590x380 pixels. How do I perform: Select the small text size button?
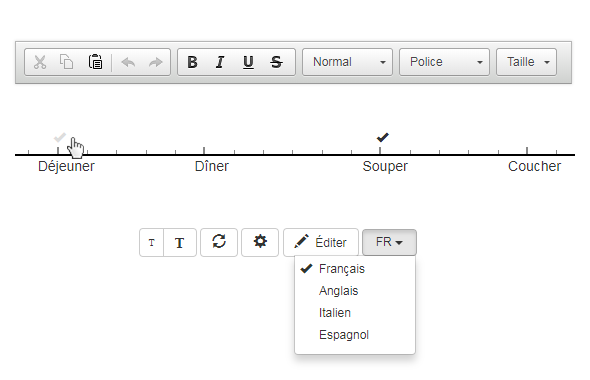(x=152, y=243)
